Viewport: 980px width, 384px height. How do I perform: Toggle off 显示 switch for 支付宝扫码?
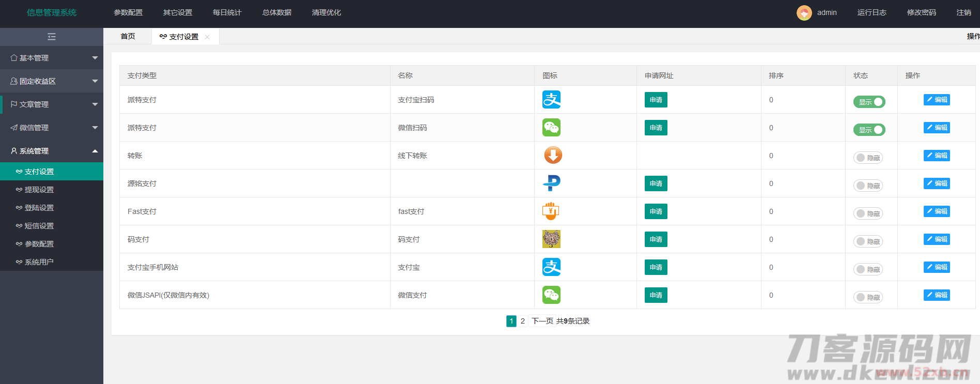(869, 102)
